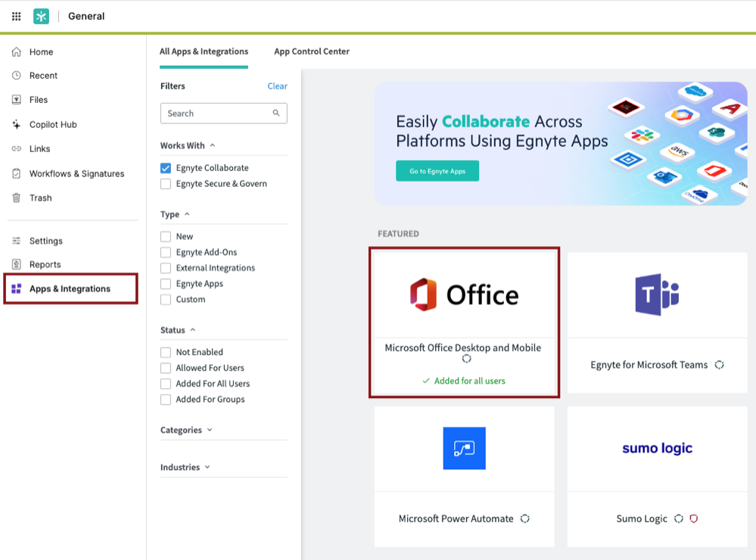Open Microsoft Power Automate title
This screenshot has height=560, width=756.
pyautogui.click(x=456, y=518)
